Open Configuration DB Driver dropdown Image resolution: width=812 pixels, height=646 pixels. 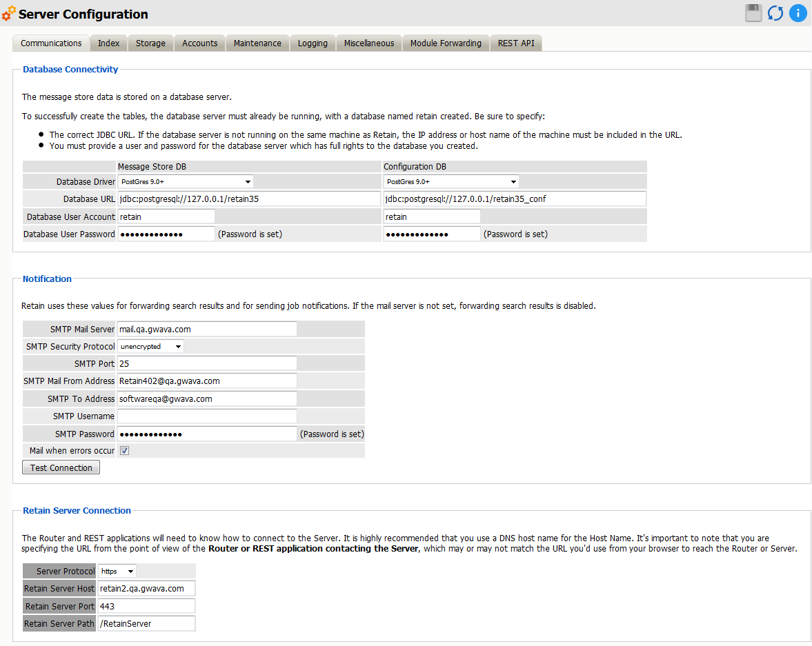pos(451,181)
